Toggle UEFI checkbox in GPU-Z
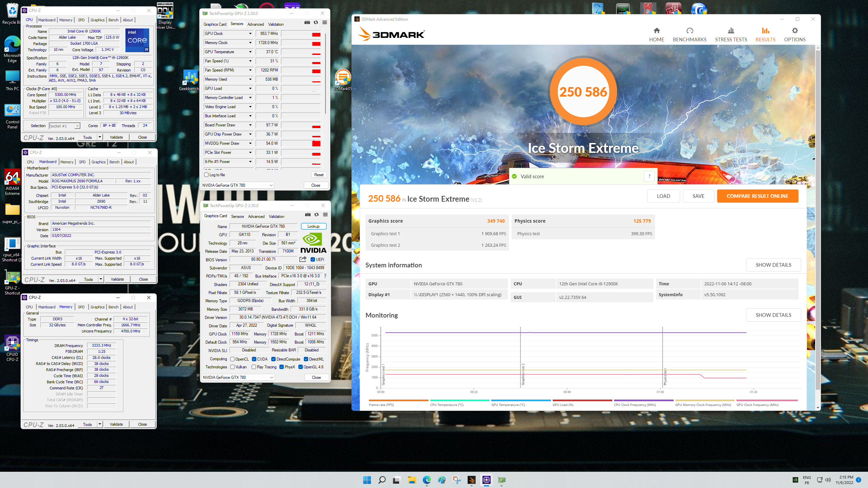Viewport: 868px width, 488px height. [x=313, y=260]
